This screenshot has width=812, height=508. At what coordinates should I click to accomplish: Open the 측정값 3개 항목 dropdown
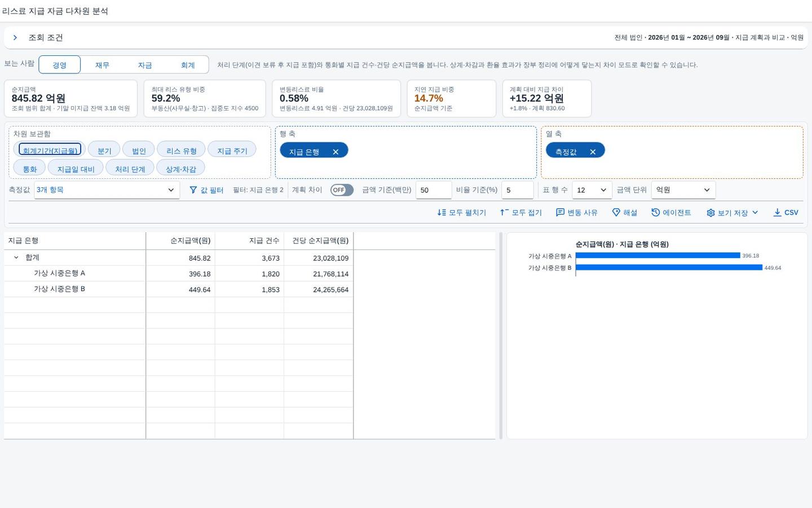click(107, 190)
